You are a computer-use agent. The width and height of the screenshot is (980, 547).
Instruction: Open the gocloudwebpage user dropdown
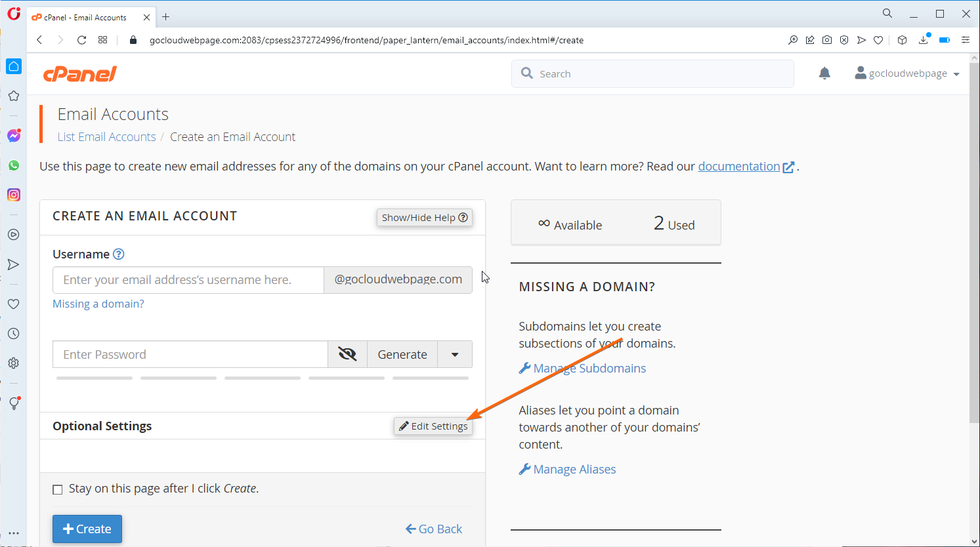coord(907,73)
